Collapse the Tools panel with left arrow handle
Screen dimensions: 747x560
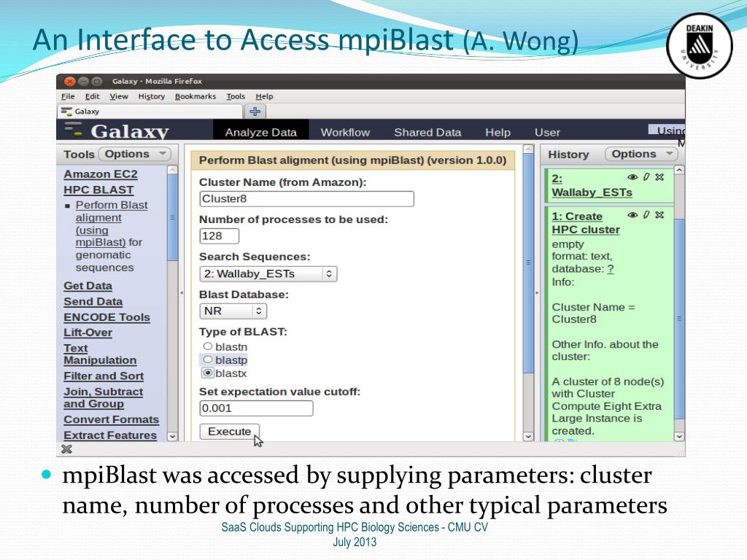point(182,293)
